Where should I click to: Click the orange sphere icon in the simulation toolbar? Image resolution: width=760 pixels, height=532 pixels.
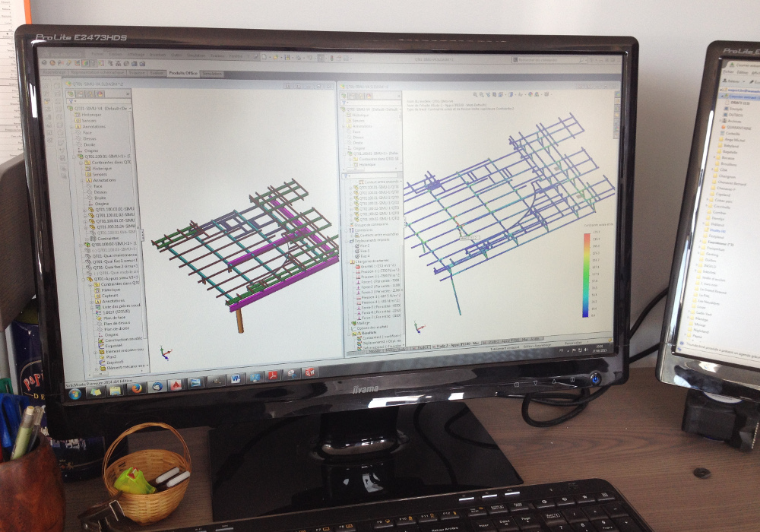coord(52,63)
